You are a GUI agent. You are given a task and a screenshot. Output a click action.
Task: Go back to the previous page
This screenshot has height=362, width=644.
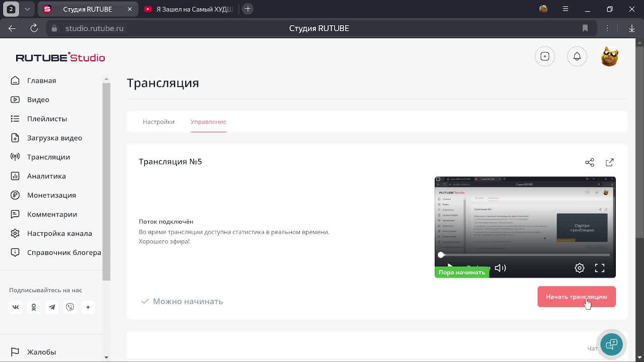click(x=12, y=28)
